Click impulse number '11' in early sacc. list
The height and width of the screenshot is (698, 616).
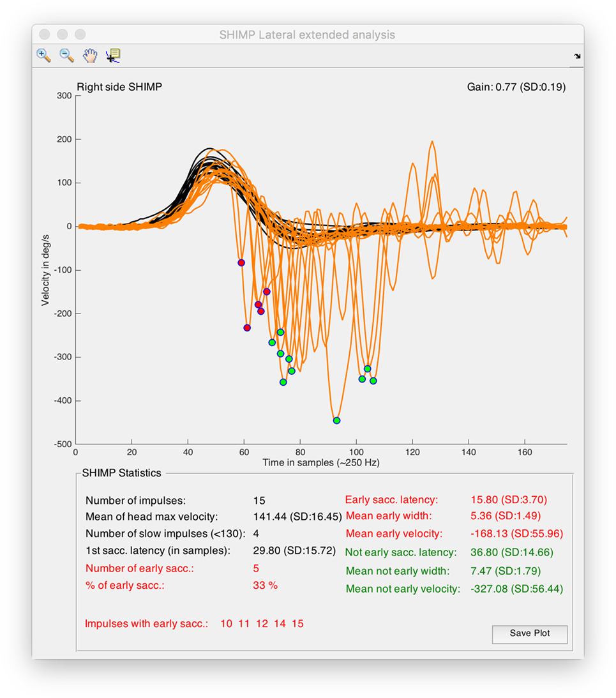pyautogui.click(x=244, y=624)
